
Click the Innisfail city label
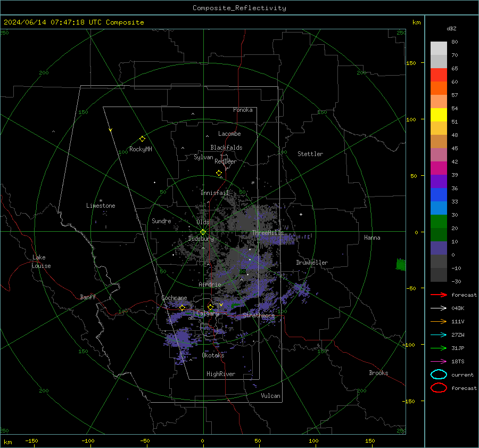[215, 193]
